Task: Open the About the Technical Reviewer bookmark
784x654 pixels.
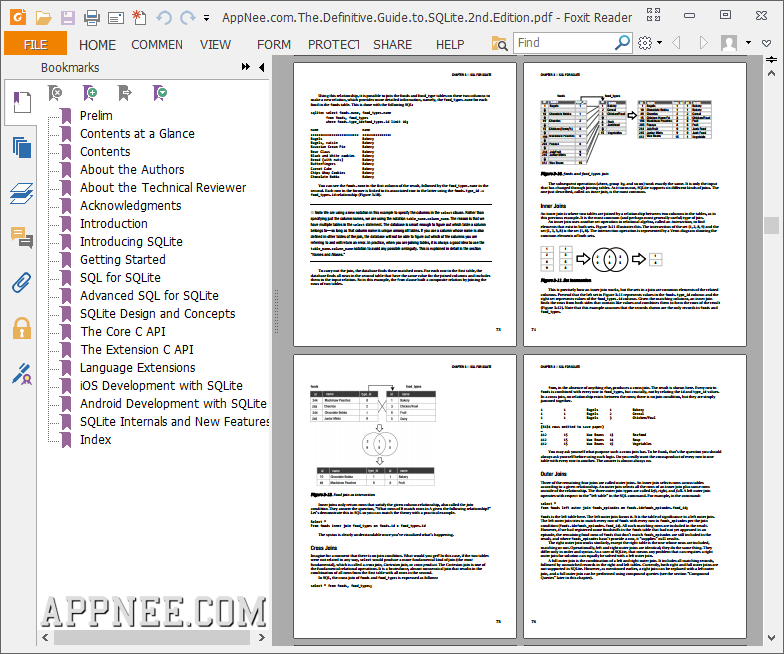Action: 163,188
